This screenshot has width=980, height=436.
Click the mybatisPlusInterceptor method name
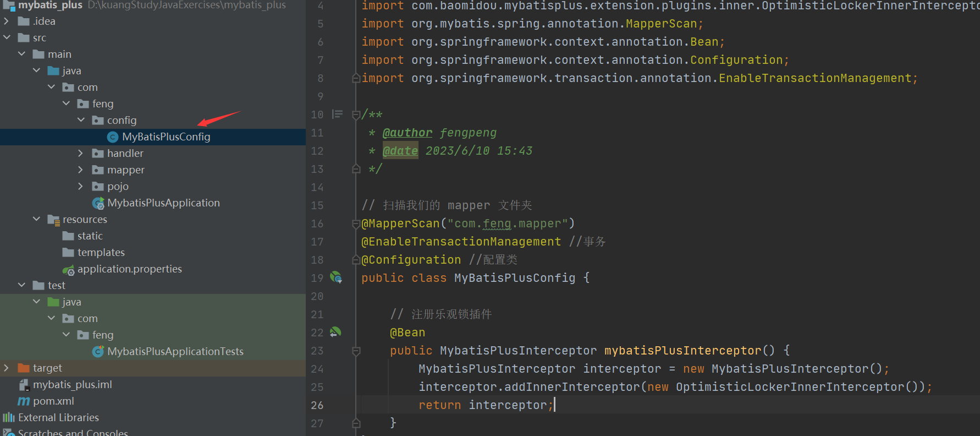[682, 351]
